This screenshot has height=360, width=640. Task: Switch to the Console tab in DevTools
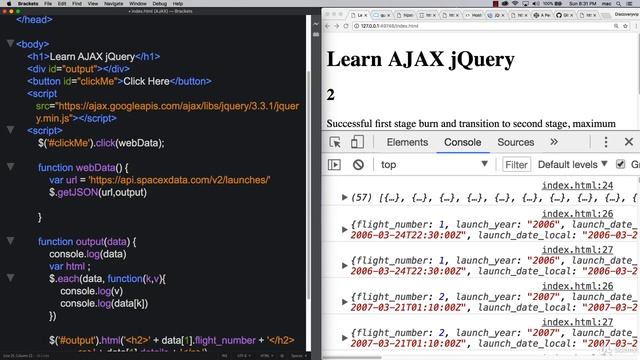(462, 142)
